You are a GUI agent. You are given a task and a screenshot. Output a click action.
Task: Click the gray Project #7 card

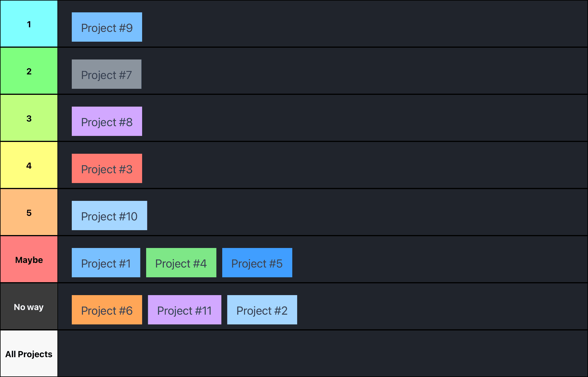tap(107, 74)
